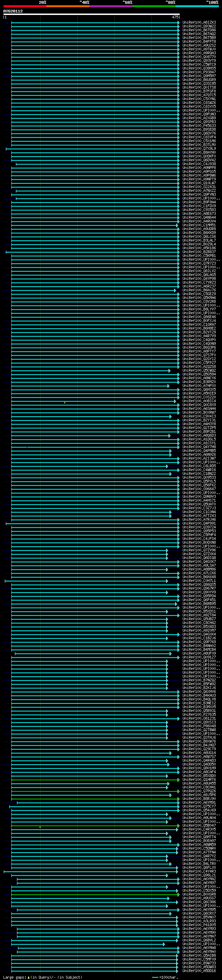Click hit UniRef100_Q7S7F0

click(199, 355)
